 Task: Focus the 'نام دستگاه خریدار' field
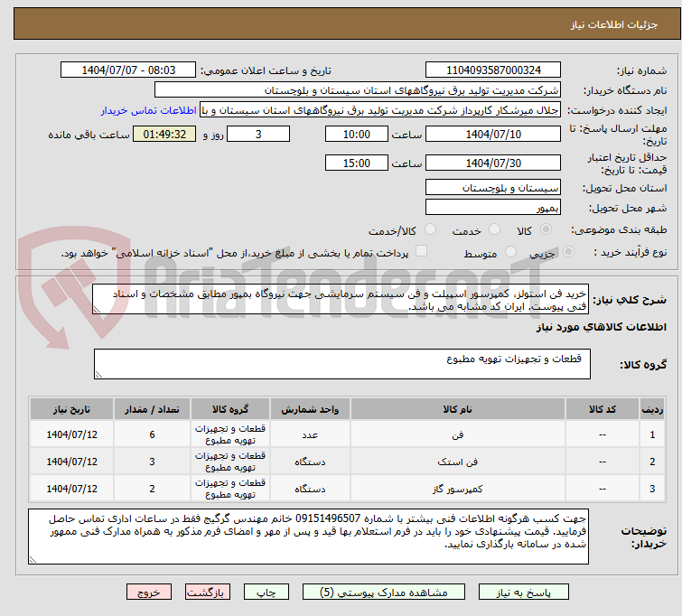(x=358, y=90)
